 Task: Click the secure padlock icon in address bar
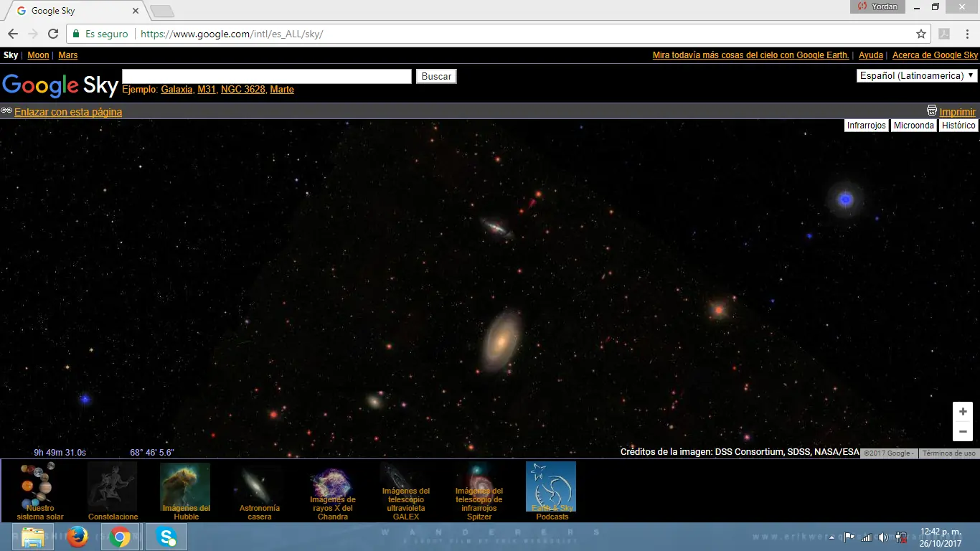pos(75,34)
